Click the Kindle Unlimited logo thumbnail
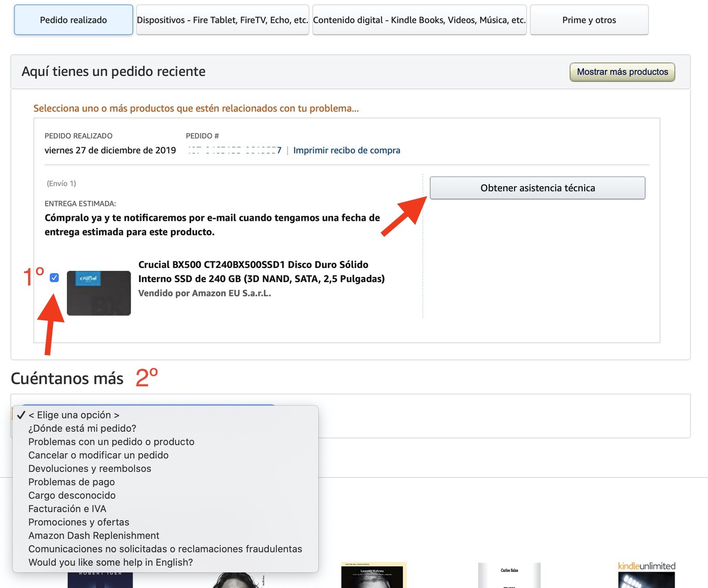 [x=646, y=566]
